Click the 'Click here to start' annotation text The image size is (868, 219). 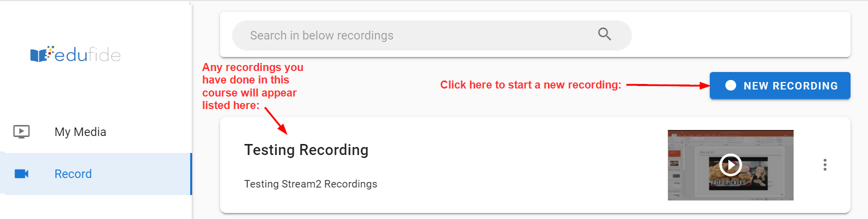(530, 85)
